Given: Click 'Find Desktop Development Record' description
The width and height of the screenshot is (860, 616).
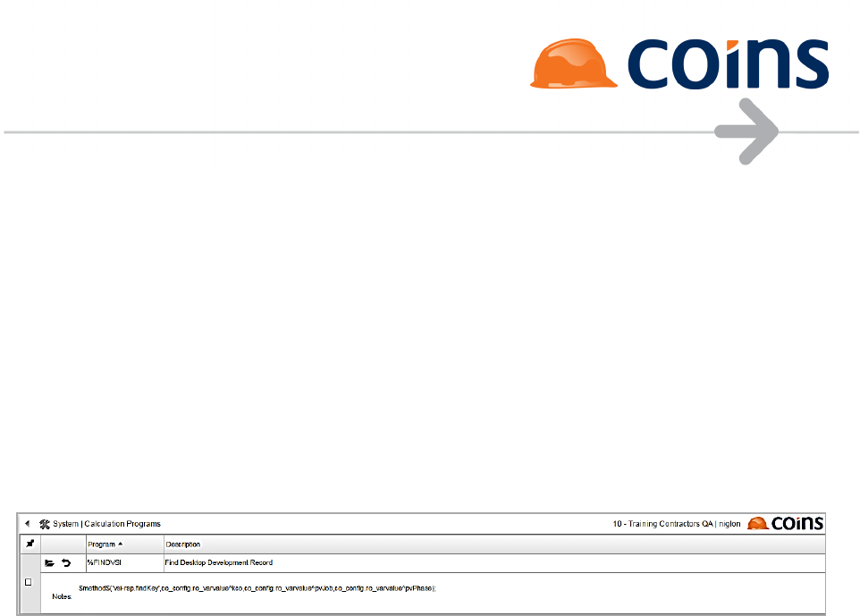Looking at the screenshot, I should click(x=219, y=562).
